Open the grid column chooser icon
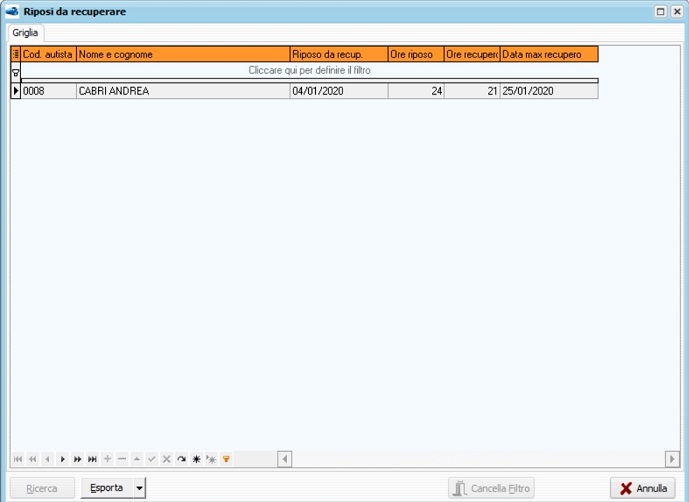This screenshot has height=502, width=689. (16, 54)
